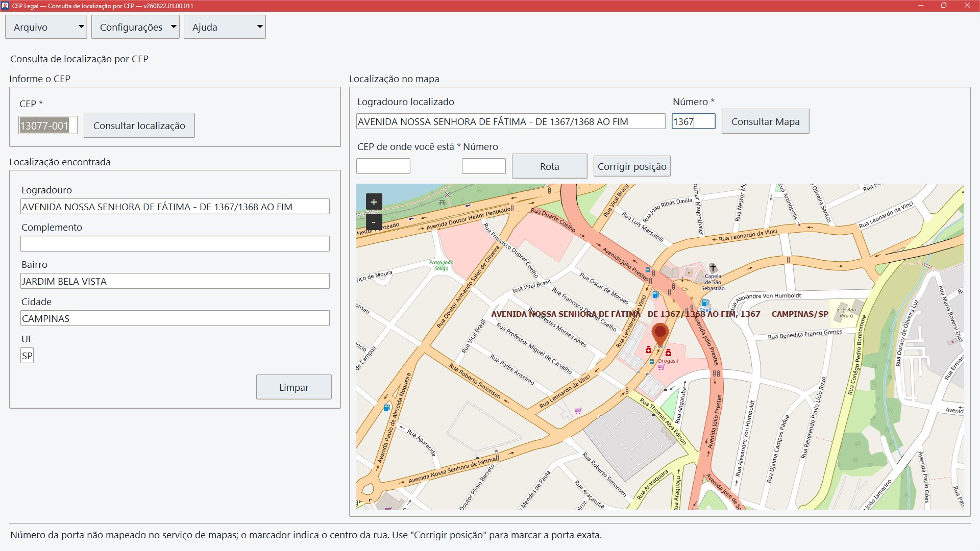Click the Rua Benedita Franco Gomes street label
980x551 pixels.
coord(805,334)
